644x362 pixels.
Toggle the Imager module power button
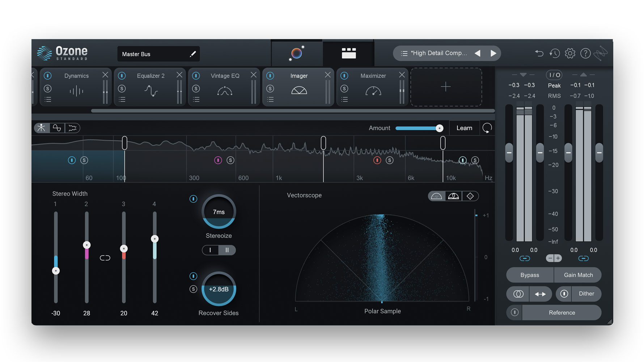(270, 76)
